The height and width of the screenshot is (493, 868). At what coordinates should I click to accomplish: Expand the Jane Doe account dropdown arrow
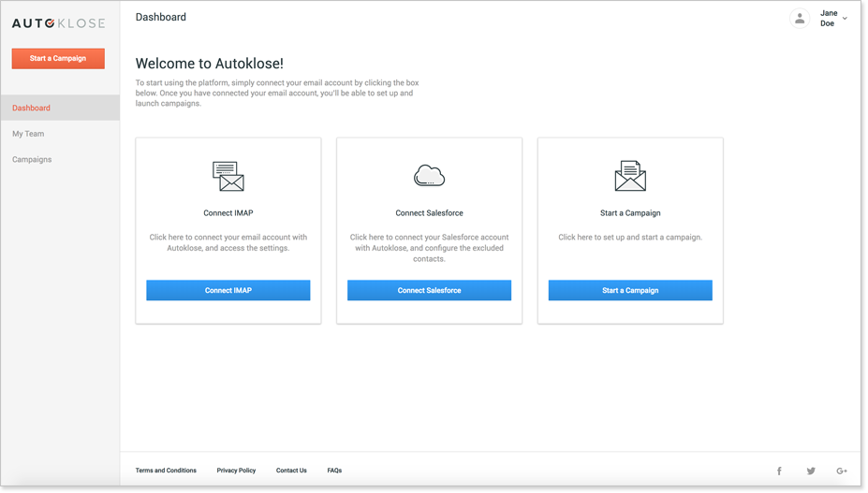point(845,19)
